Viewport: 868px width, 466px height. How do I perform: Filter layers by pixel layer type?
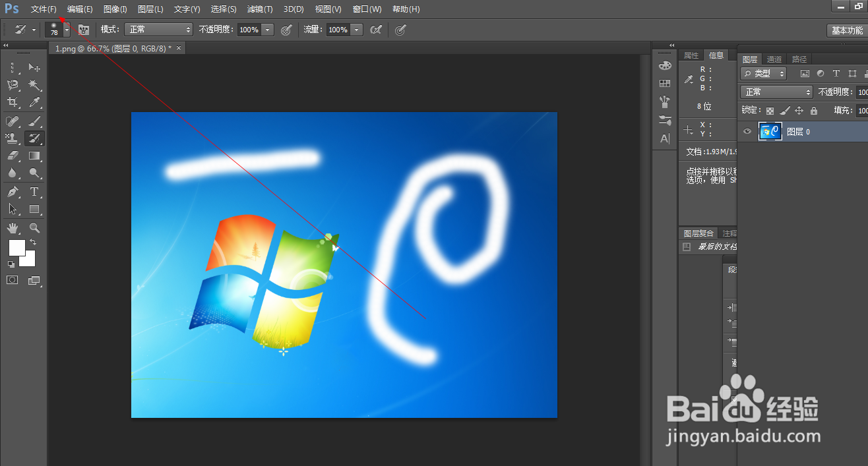tap(804, 74)
